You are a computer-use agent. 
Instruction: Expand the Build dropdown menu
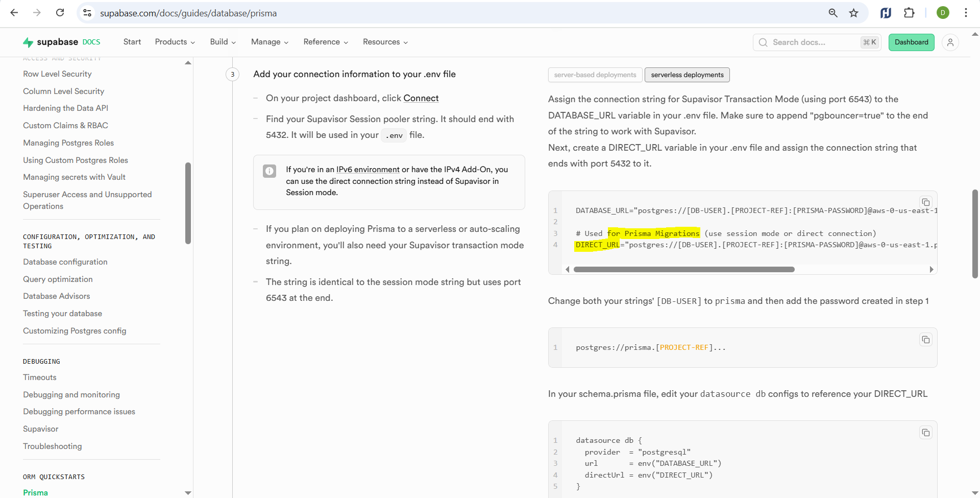(x=223, y=42)
